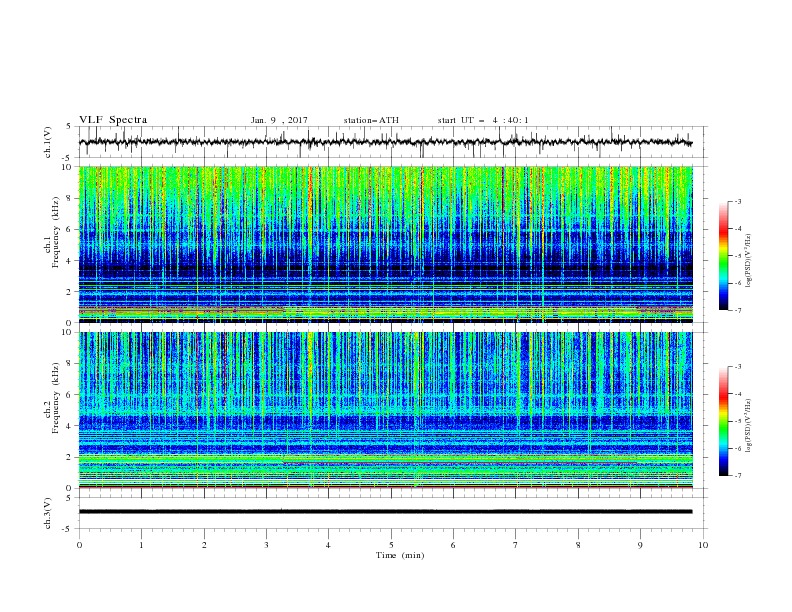Select the "start UT = 4 :40: 1" text
Viewport: 792px width, 612px height.
[x=483, y=120]
